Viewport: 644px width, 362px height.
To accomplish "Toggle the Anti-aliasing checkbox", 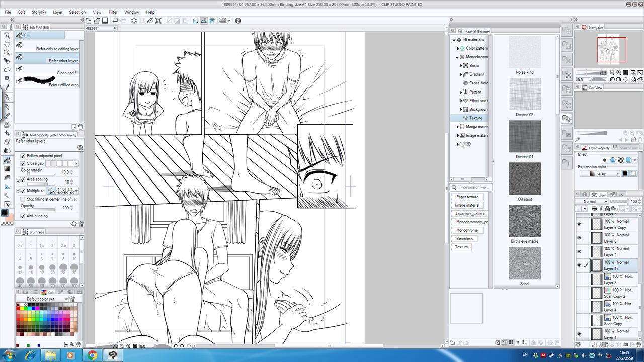I will click(23, 216).
